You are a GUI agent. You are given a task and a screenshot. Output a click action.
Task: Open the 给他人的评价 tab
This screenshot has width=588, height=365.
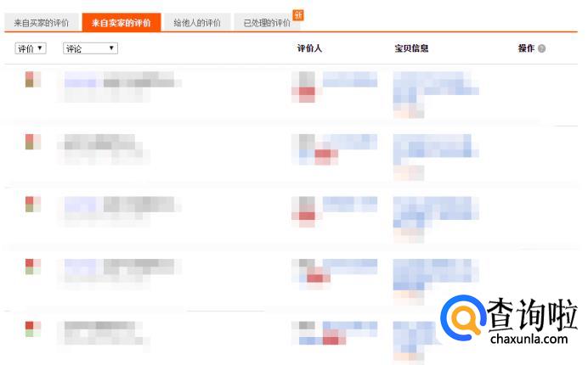pos(197,22)
